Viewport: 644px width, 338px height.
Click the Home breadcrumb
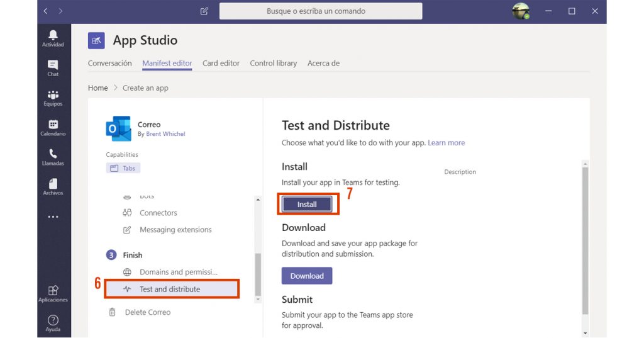(97, 88)
